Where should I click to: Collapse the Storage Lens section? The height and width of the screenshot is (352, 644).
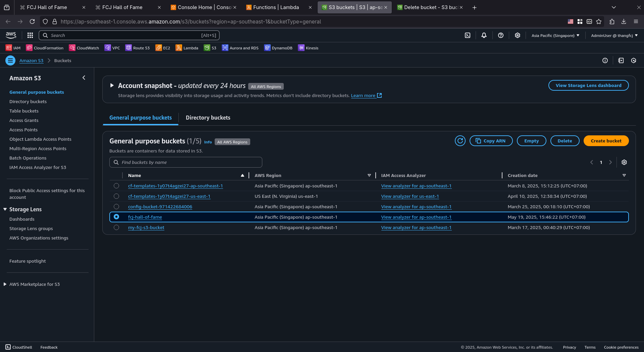[x=5, y=209]
